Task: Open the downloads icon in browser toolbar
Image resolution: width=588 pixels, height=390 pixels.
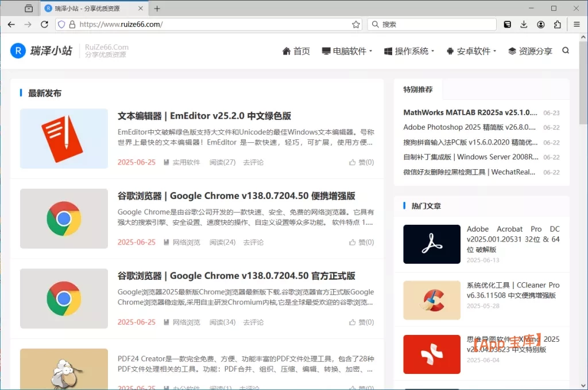Action: (x=523, y=24)
